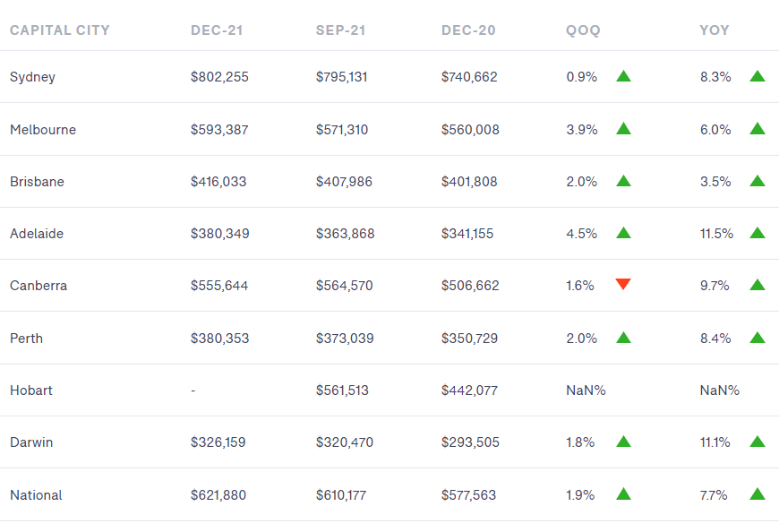Click the green arrow in Brisbane's QOQ cell
The image size is (779, 532).
point(623,181)
